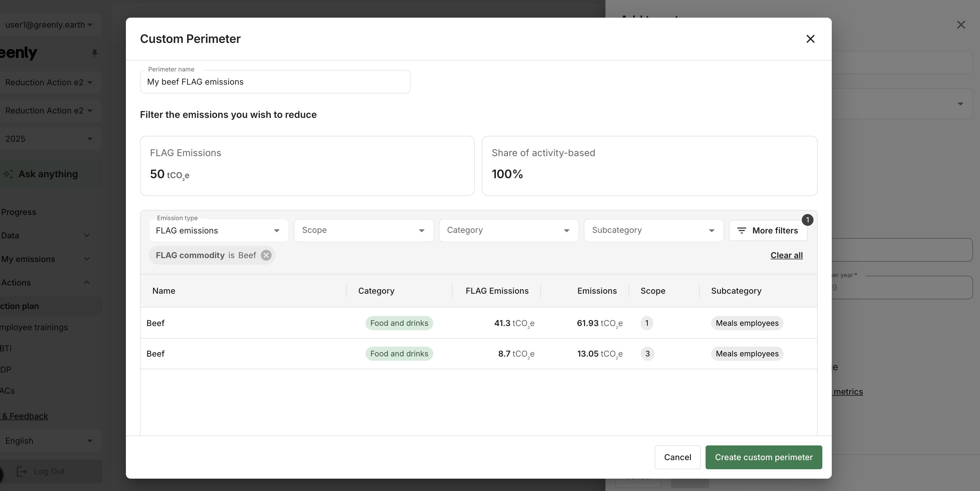Open the Category filter dropdown
Viewport: 980px width, 491px height.
[x=509, y=231]
